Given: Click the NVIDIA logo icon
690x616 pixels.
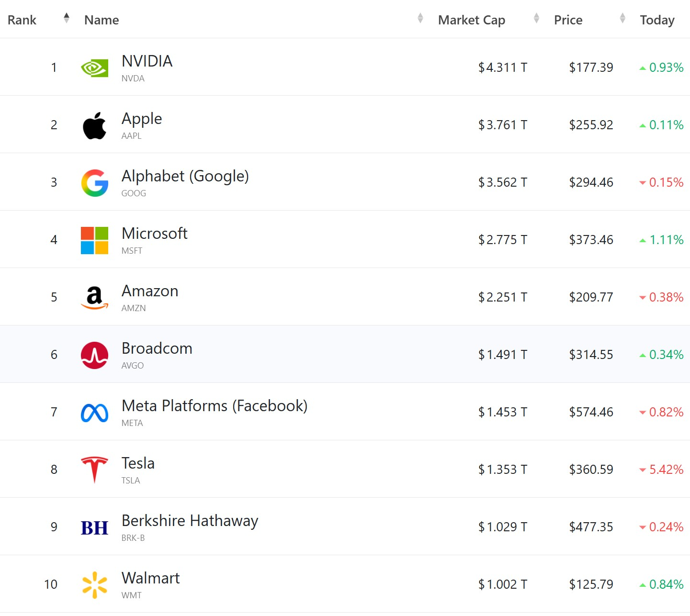Looking at the screenshot, I should pos(94,68).
